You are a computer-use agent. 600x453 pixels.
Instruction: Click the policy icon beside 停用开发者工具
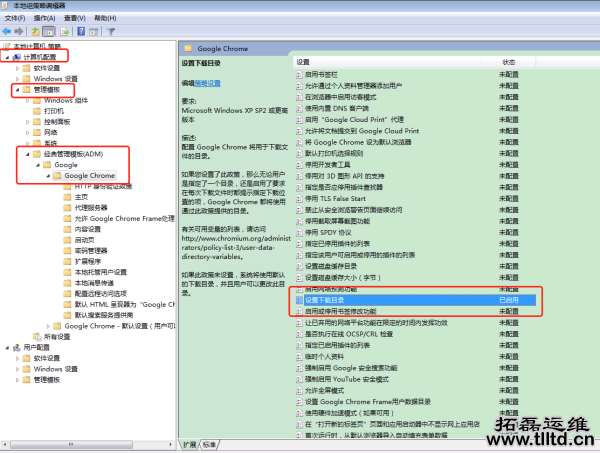[299, 165]
